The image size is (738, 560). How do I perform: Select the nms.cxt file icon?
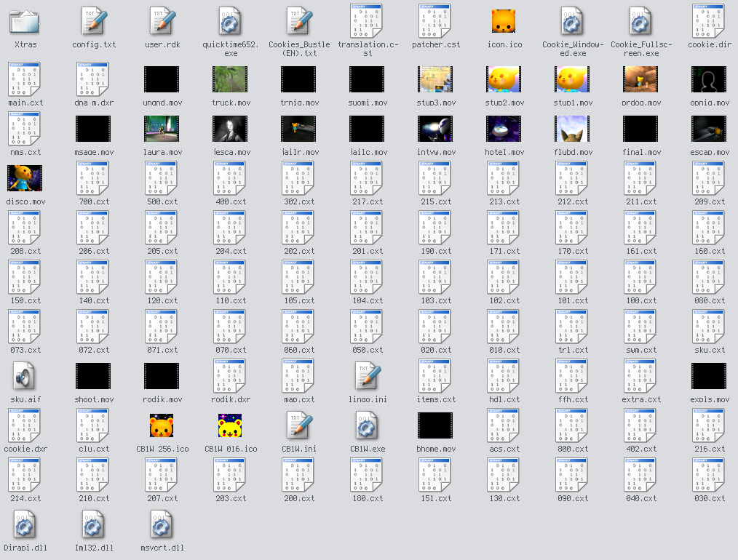pos(25,129)
